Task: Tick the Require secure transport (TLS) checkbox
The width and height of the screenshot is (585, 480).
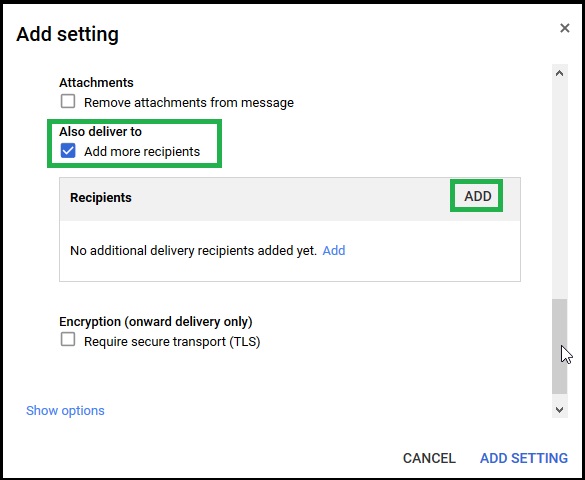Action: 68,340
